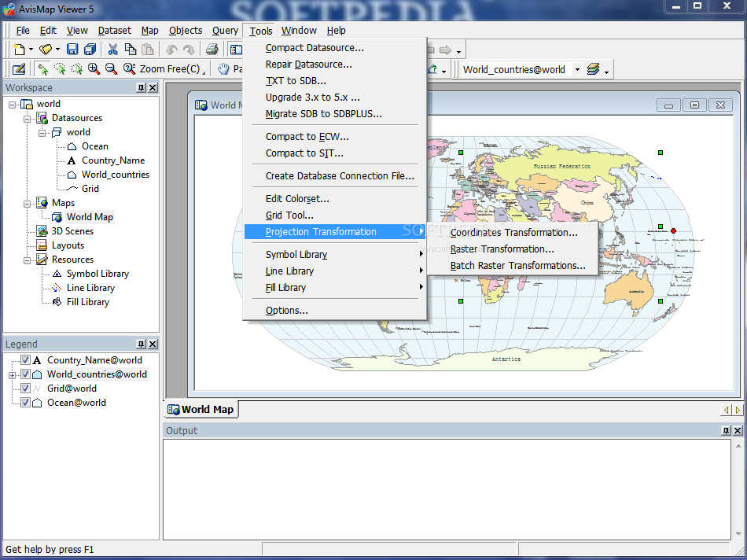The height and width of the screenshot is (560, 747).
Task: Pin the Legend panel
Action: click(x=141, y=344)
